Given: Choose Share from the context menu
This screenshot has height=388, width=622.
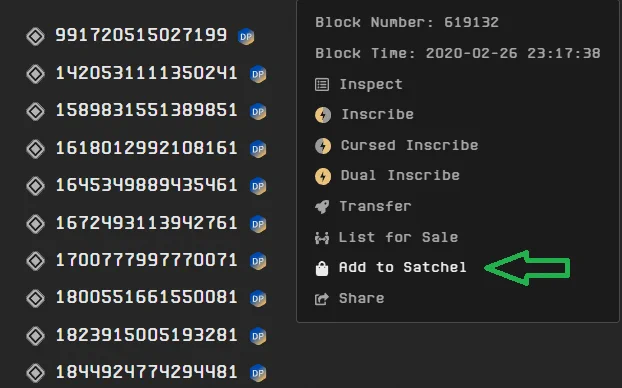Looking at the screenshot, I should pos(361,298).
